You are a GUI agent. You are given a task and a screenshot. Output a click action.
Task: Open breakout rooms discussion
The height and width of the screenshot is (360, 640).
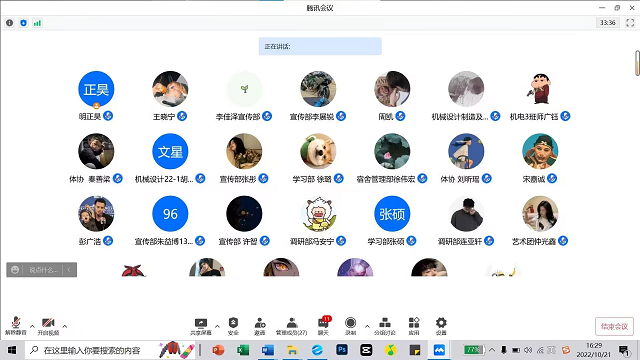point(384,327)
